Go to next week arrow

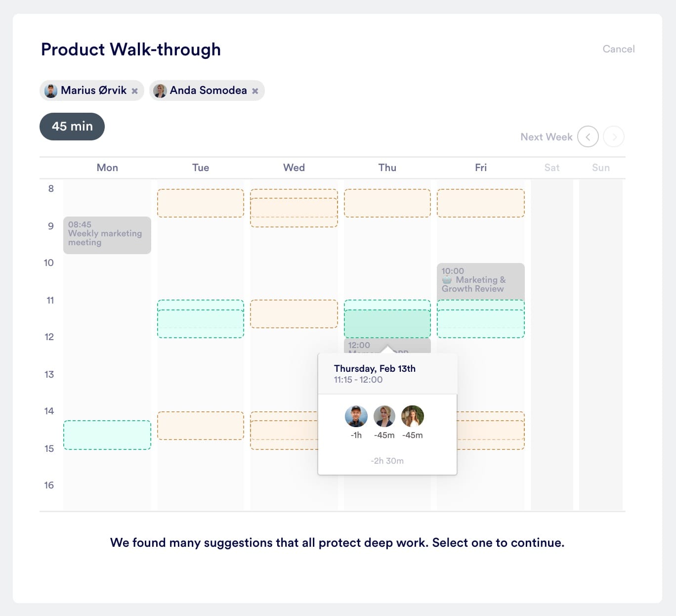[x=614, y=136]
